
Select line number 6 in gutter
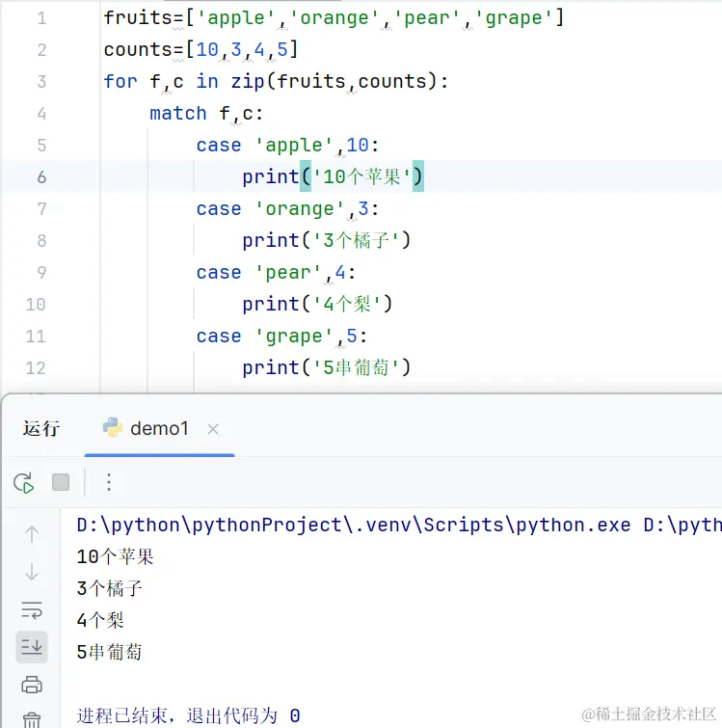41,177
